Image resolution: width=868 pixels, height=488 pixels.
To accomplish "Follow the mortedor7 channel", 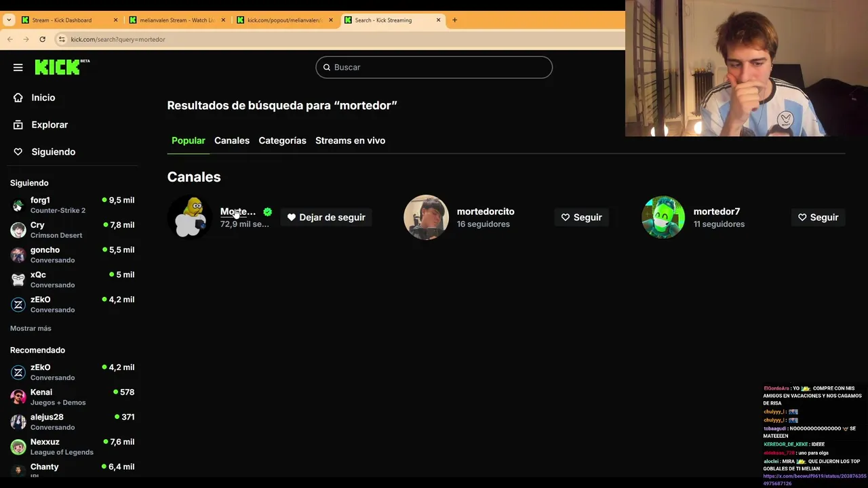I will point(818,218).
